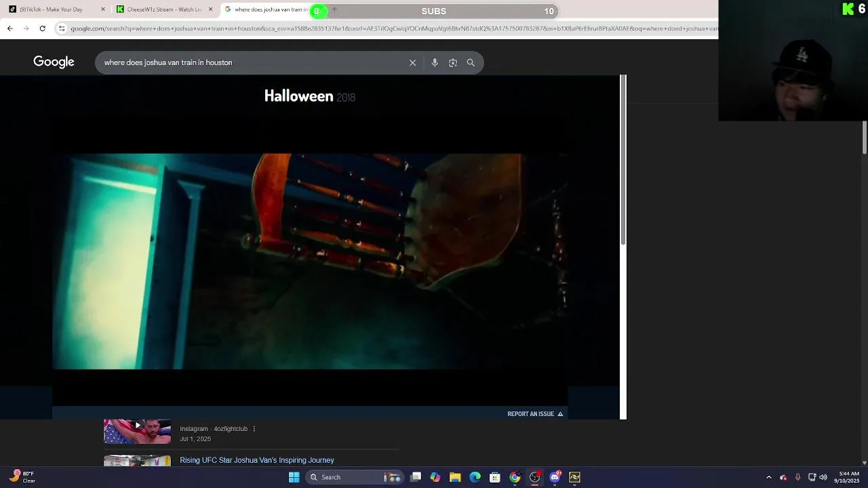Close the TikTok tab

pyautogui.click(x=103, y=9)
